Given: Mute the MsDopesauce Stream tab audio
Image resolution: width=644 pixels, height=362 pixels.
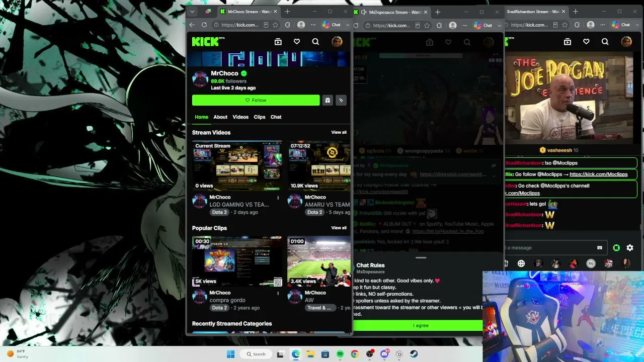Looking at the screenshot, I should [x=364, y=12].
